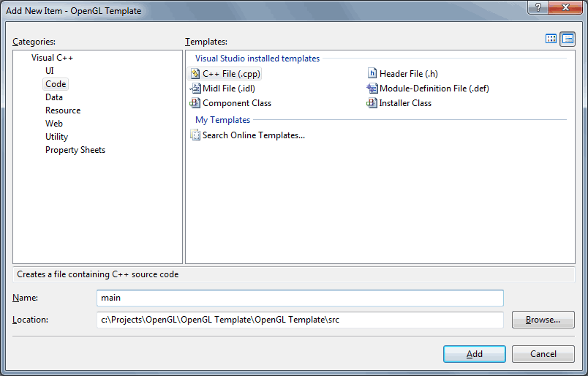Select the Code category
The height and width of the screenshot is (376, 588).
click(56, 84)
